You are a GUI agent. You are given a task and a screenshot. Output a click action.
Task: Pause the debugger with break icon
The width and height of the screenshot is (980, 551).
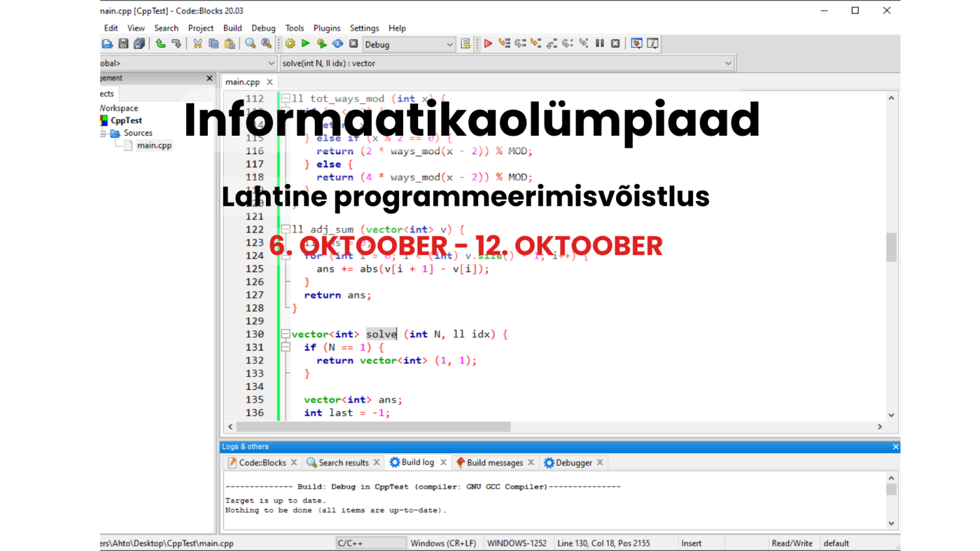point(600,44)
